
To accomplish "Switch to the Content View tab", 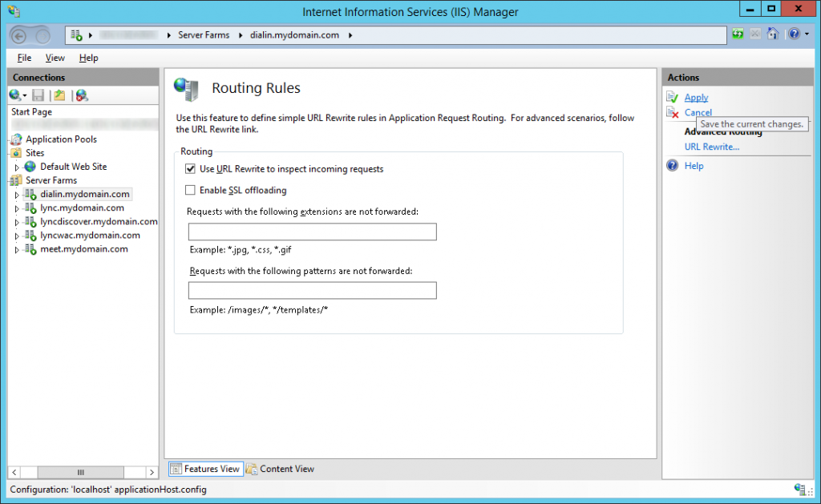I will pyautogui.click(x=281, y=469).
